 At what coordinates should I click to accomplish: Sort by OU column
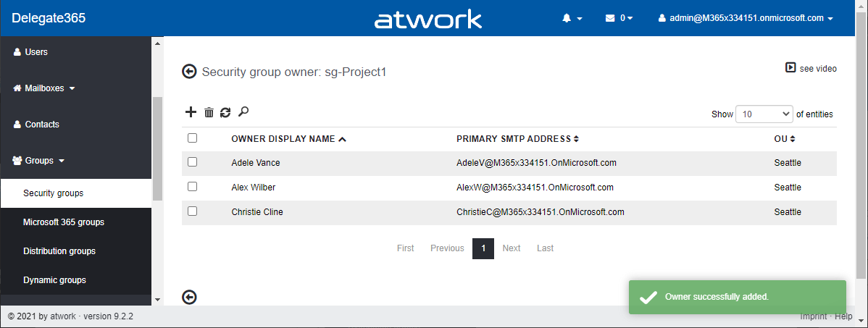pyautogui.click(x=785, y=139)
